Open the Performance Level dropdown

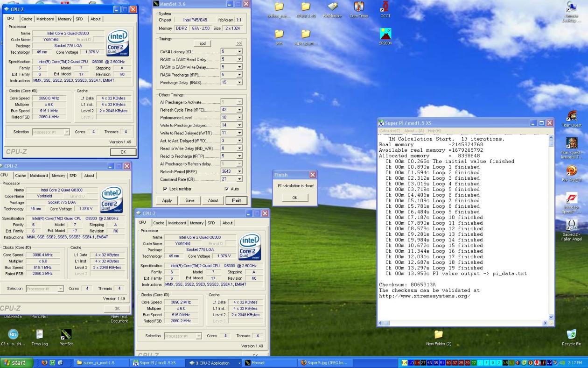(x=239, y=117)
